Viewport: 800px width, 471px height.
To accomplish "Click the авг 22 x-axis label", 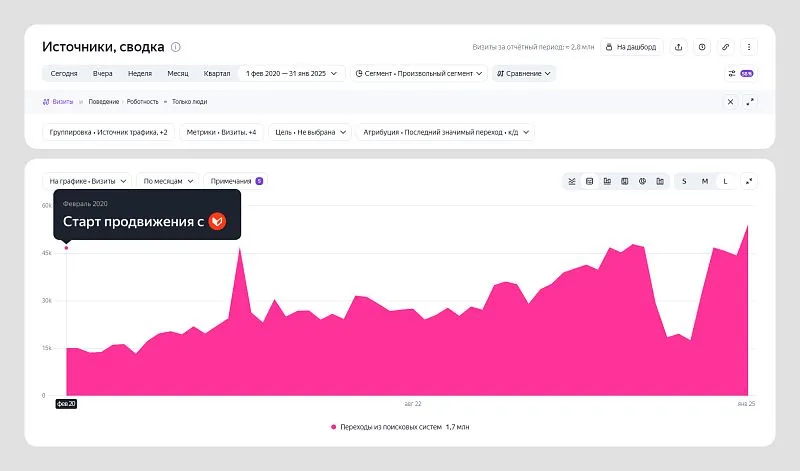I will [x=413, y=404].
